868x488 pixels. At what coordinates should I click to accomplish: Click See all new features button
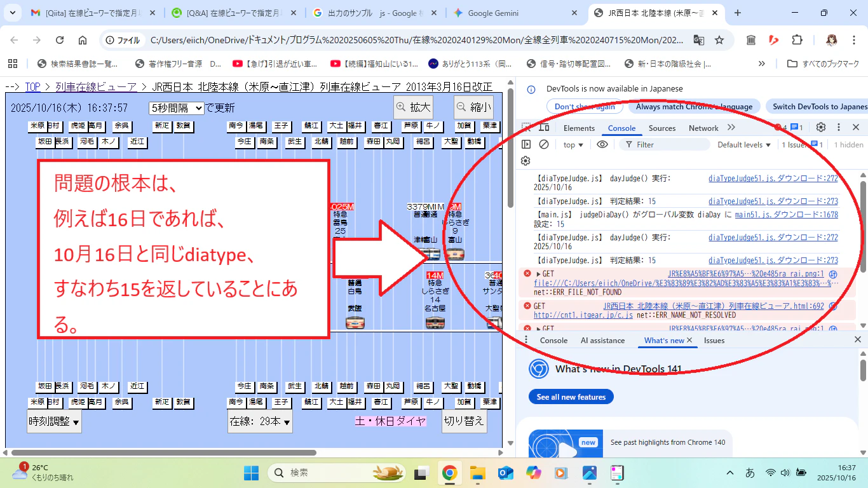tap(571, 397)
